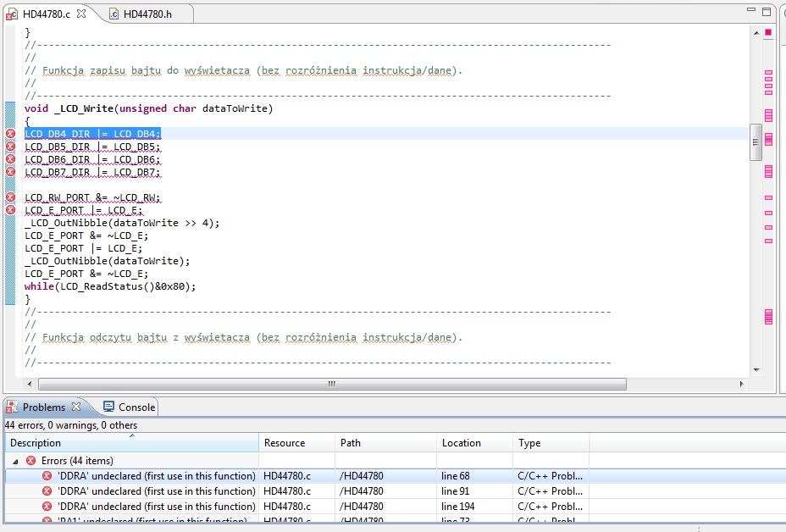Click the overview ruler marker at the bottom
The width and height of the screenshot is (786, 532).
768,317
